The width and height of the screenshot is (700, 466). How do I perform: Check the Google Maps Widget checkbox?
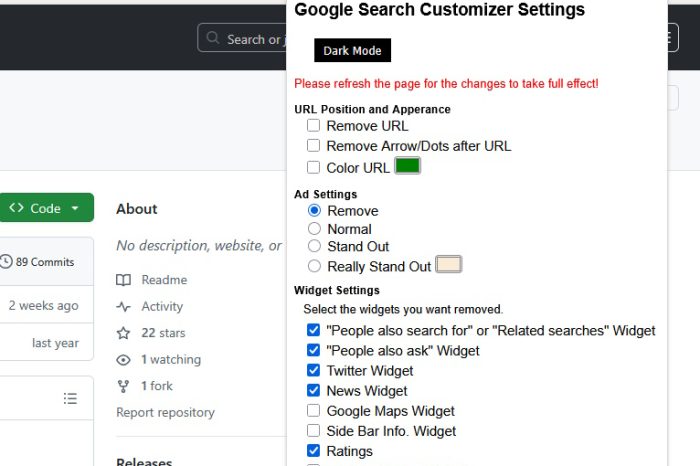tap(313, 411)
